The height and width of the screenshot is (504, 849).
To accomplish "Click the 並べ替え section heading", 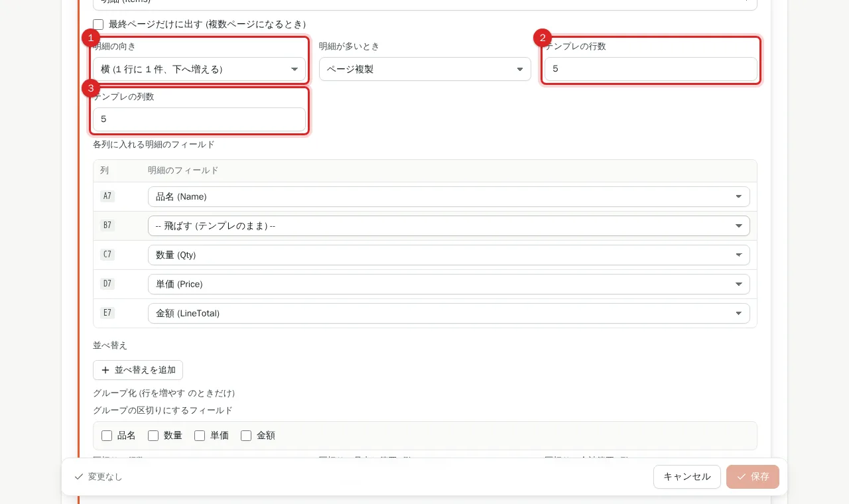I will tap(110, 346).
